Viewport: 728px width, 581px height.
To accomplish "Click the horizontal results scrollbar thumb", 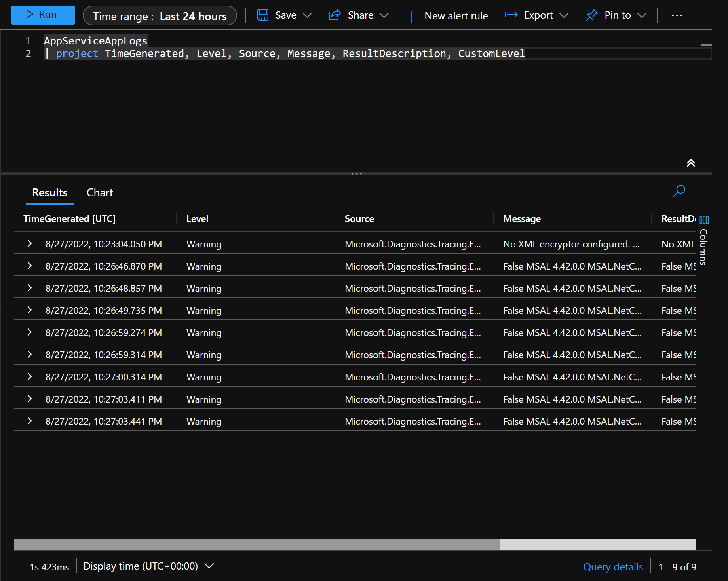I will pyautogui.click(x=257, y=545).
